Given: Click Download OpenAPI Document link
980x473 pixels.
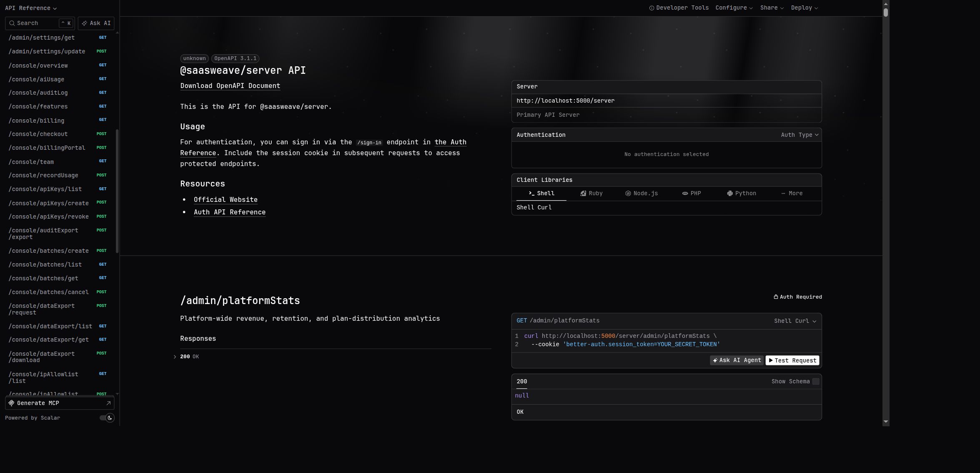Looking at the screenshot, I should [x=230, y=86].
